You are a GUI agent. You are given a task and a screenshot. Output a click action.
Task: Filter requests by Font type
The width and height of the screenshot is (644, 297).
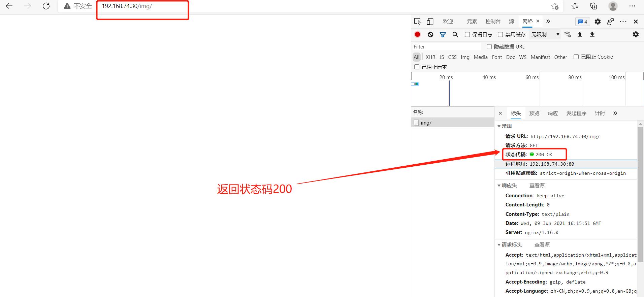click(x=497, y=57)
